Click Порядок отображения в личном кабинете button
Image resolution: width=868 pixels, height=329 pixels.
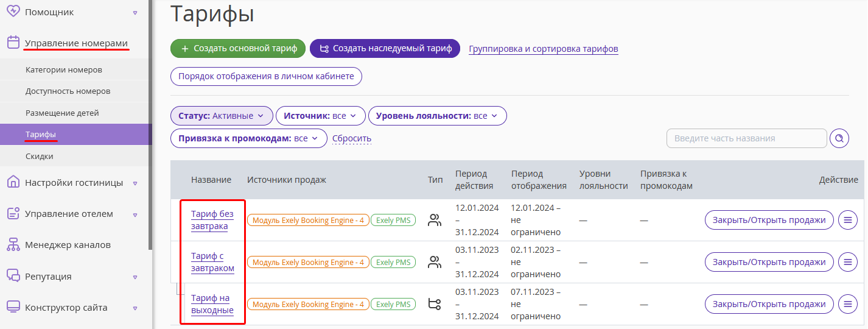coord(267,77)
